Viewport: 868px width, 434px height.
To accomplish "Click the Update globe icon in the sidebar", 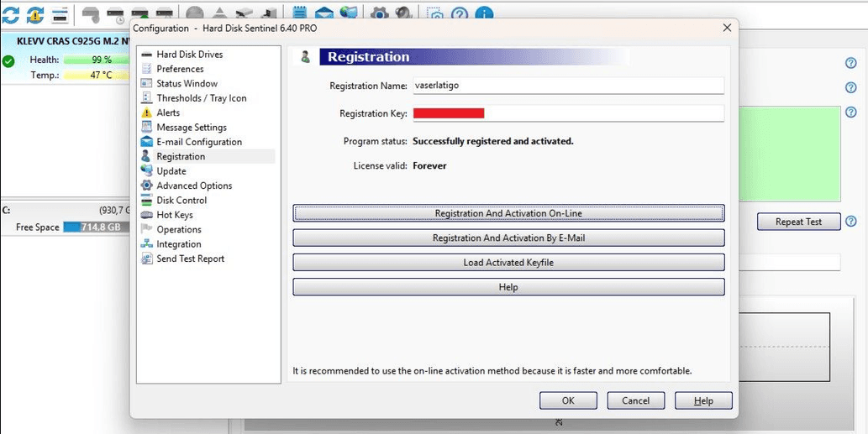I will click(147, 171).
